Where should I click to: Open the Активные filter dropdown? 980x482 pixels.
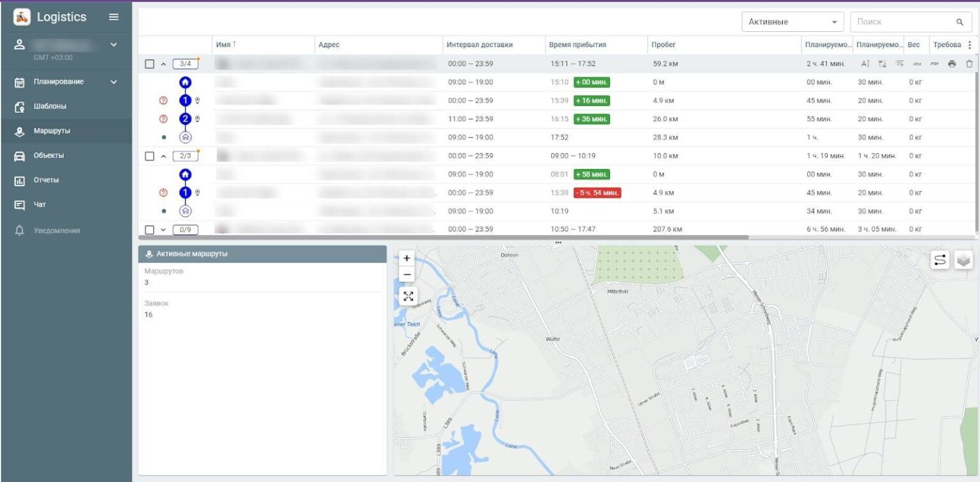[x=792, y=22]
